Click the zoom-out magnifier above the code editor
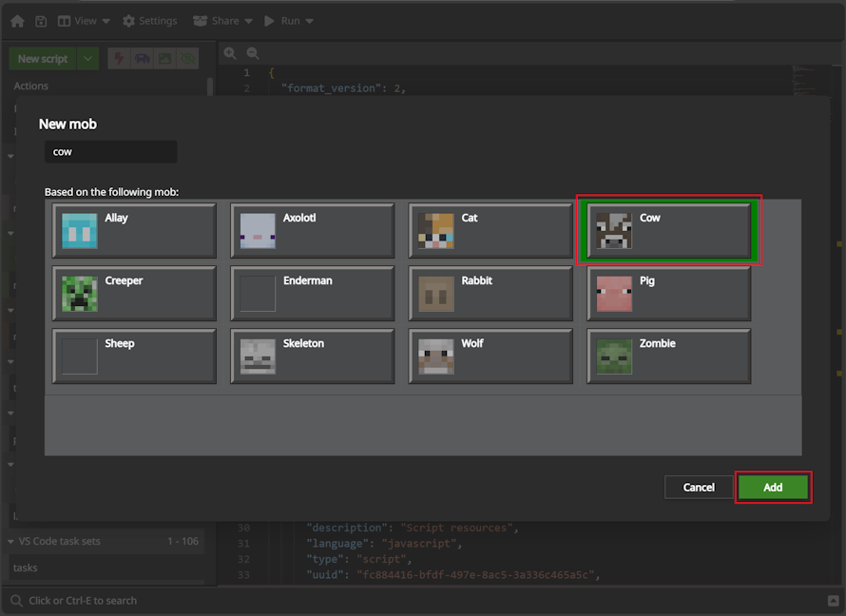This screenshot has width=846, height=616. [x=252, y=53]
